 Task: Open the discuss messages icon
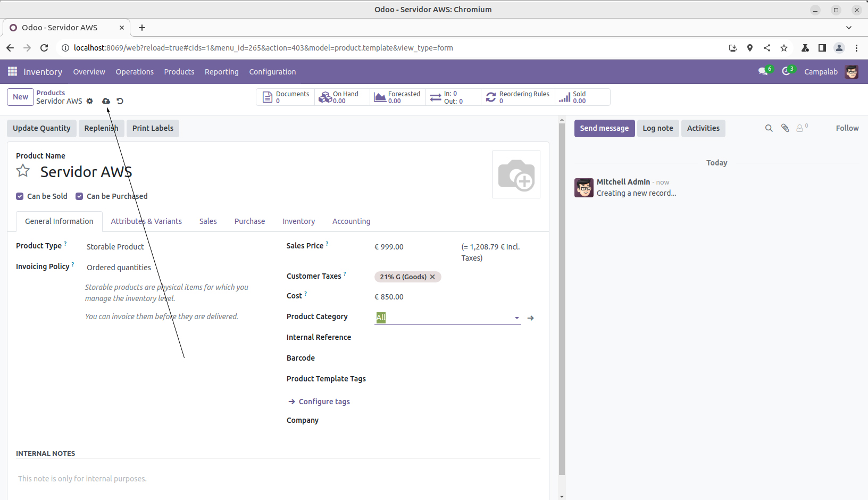(x=764, y=72)
